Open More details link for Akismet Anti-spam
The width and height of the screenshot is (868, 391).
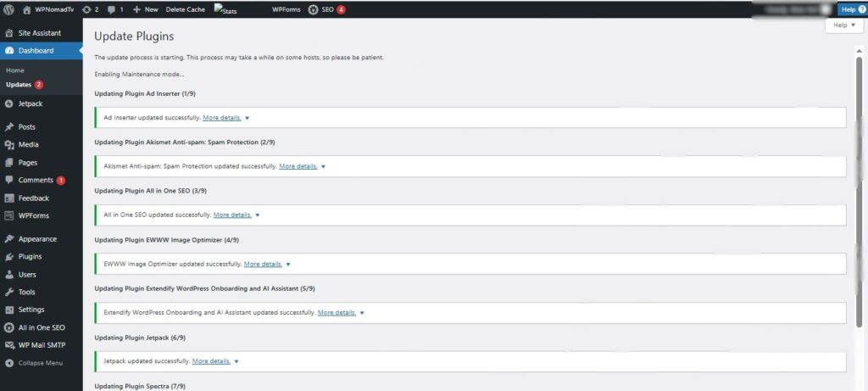tap(298, 166)
